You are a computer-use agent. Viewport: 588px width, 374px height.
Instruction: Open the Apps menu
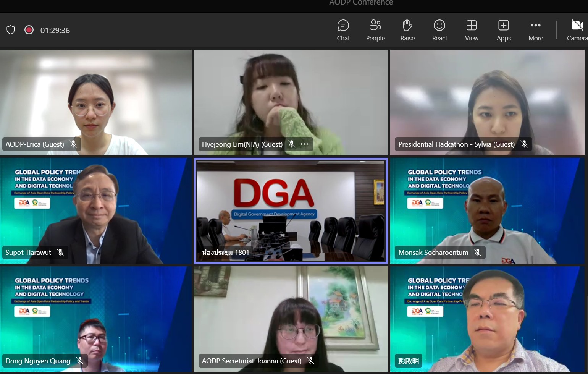coord(504,30)
